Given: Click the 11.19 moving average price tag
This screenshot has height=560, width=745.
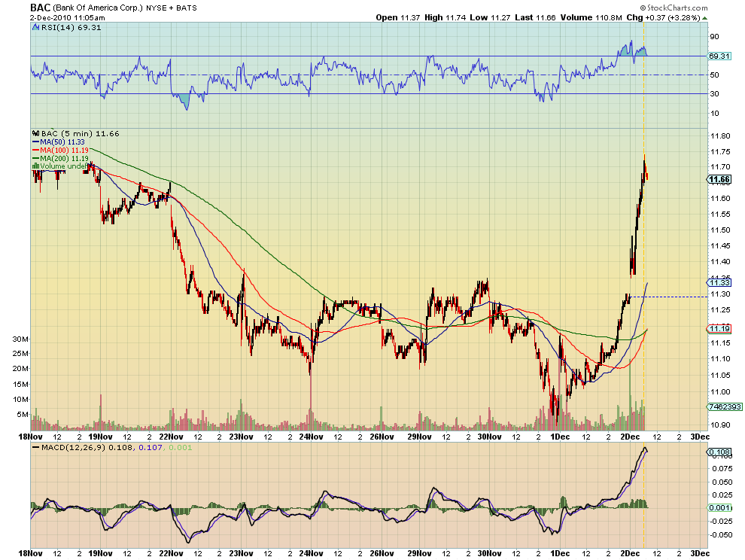Looking at the screenshot, I should (x=719, y=328).
